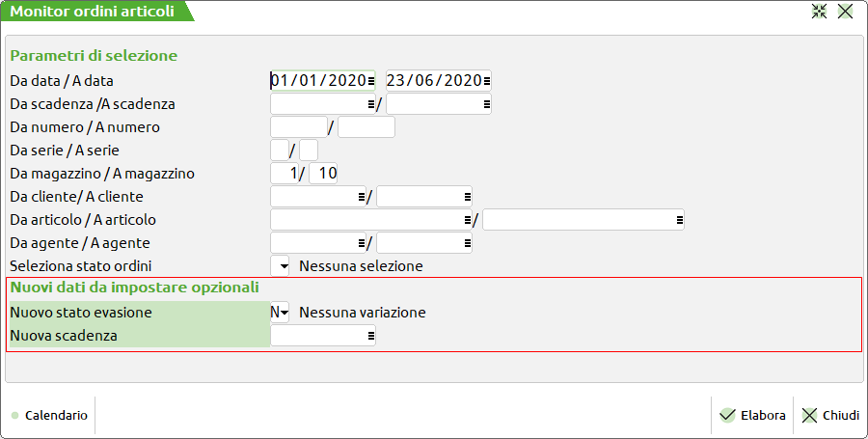
Task: Open lookup icon for A articolo field
Action: point(679,220)
